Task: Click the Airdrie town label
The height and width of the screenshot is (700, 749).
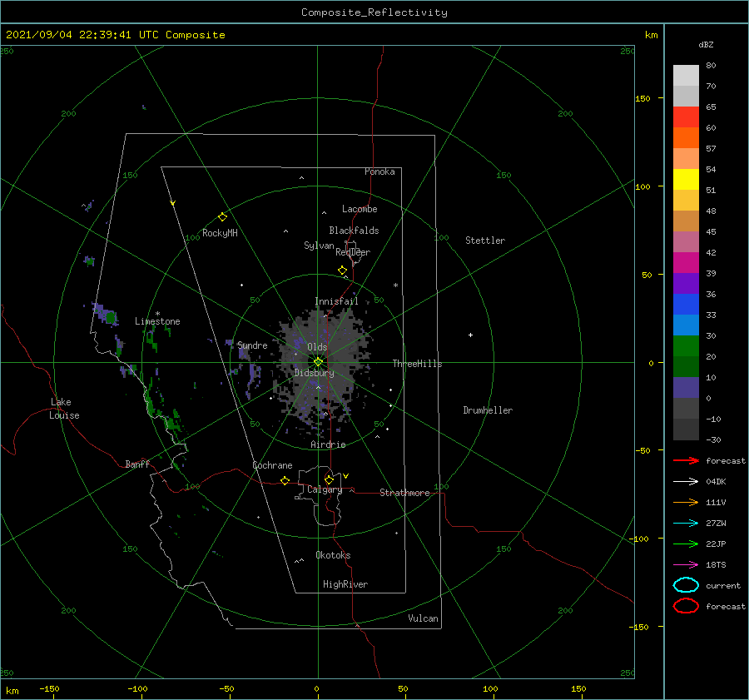Action: coord(328,444)
